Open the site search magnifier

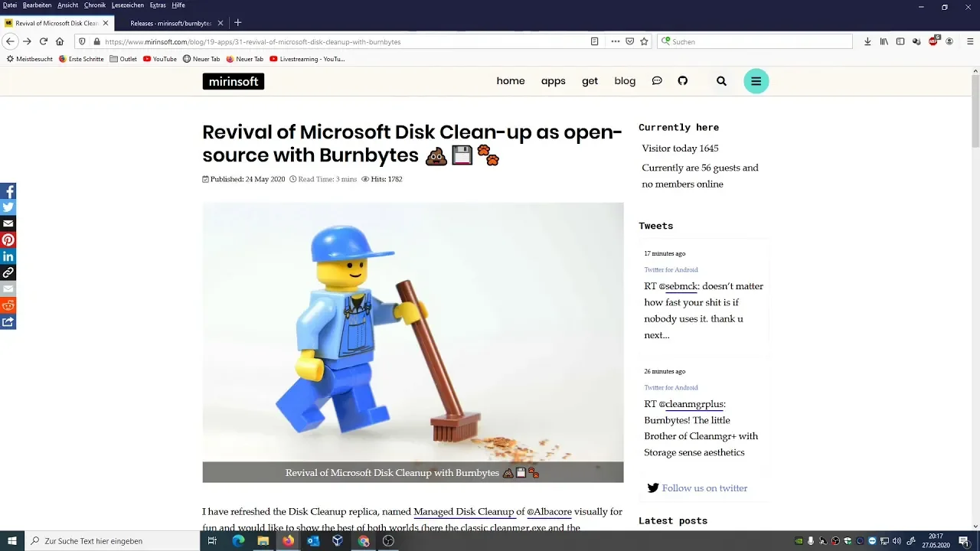pos(721,81)
